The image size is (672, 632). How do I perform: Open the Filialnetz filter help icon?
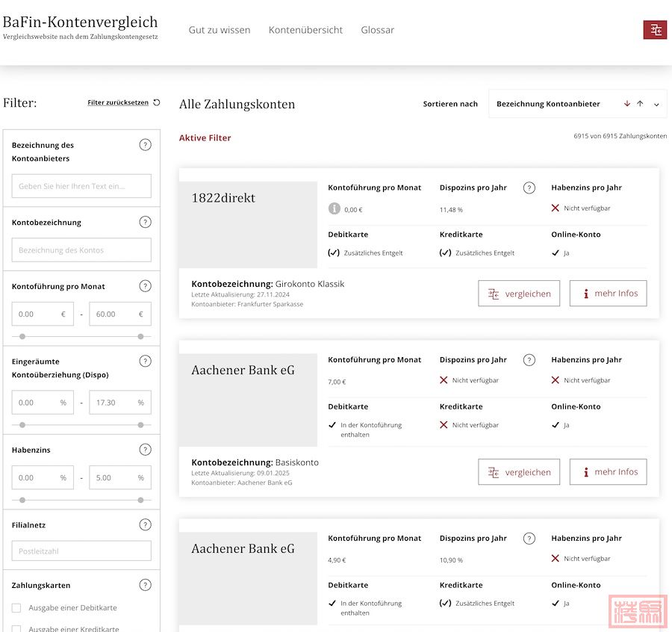pos(146,524)
